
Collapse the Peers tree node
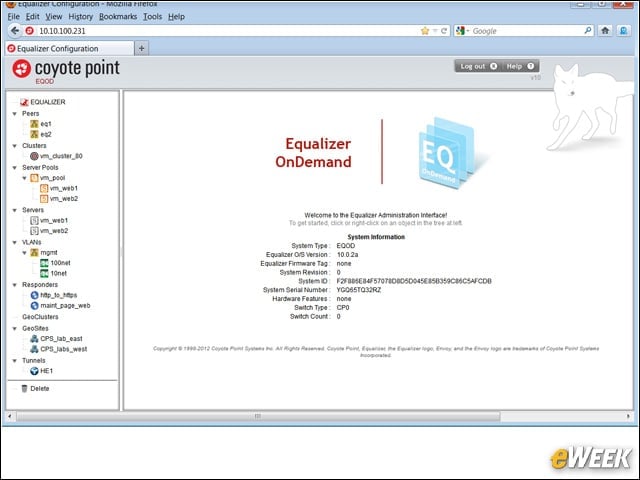pyautogui.click(x=15, y=114)
